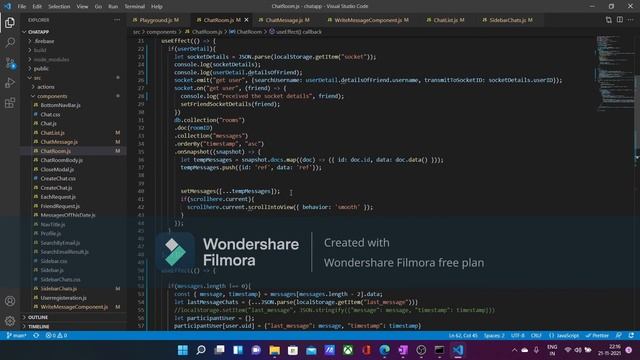Open the View menu

pos(82,7)
